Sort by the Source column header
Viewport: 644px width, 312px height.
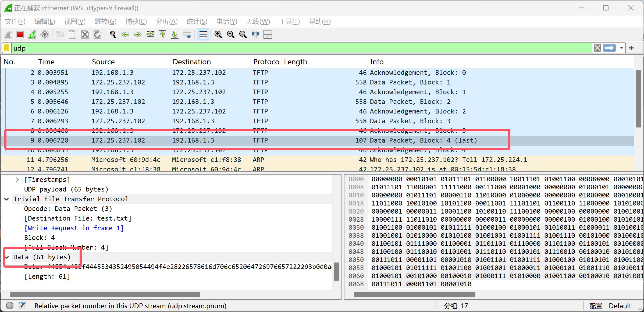[x=130, y=62]
